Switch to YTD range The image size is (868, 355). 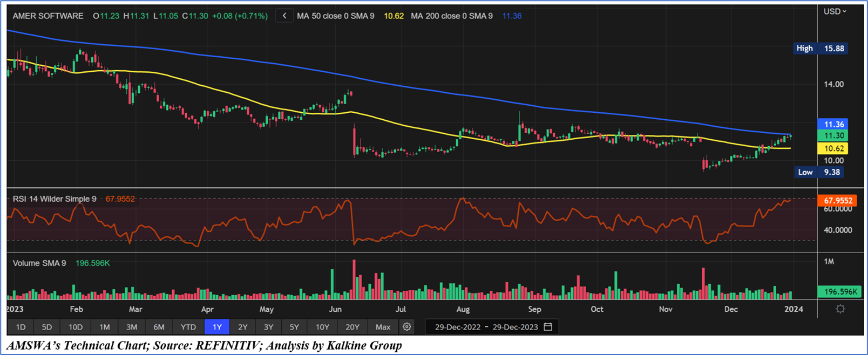[x=188, y=327]
